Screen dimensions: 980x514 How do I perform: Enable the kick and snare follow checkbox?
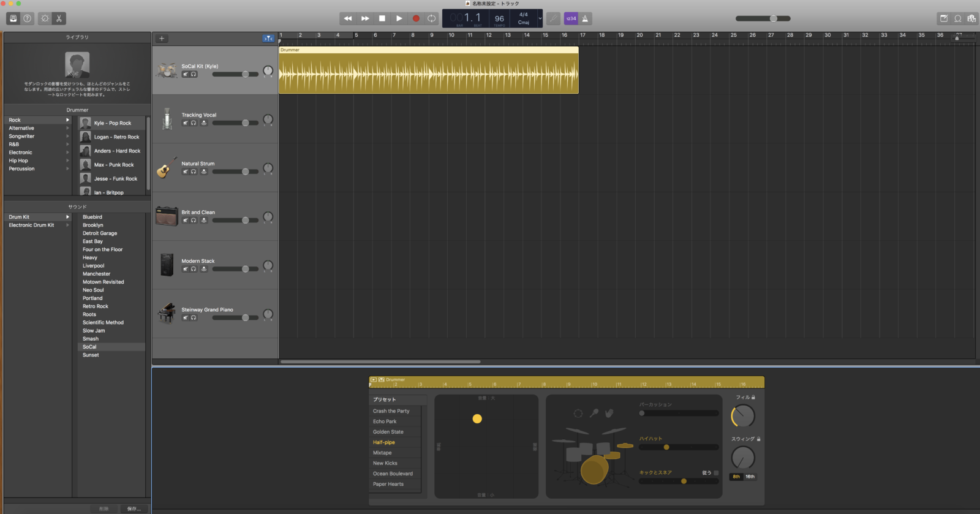point(716,473)
